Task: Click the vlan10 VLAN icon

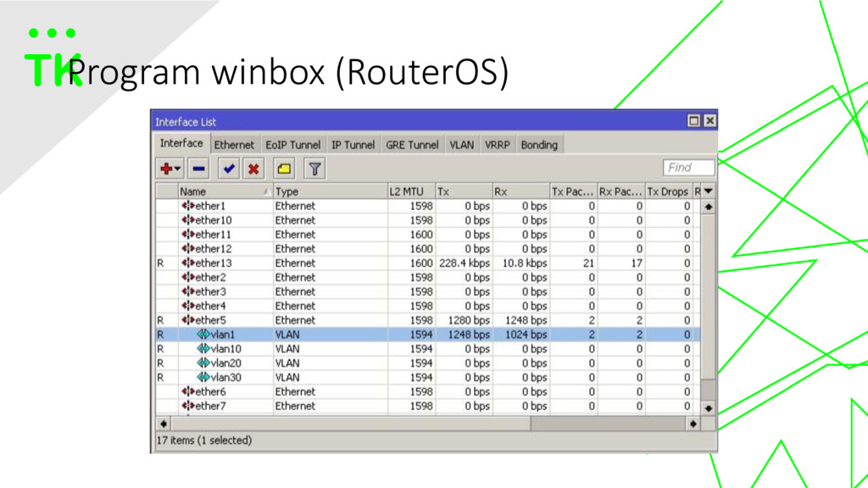Action: (x=203, y=348)
